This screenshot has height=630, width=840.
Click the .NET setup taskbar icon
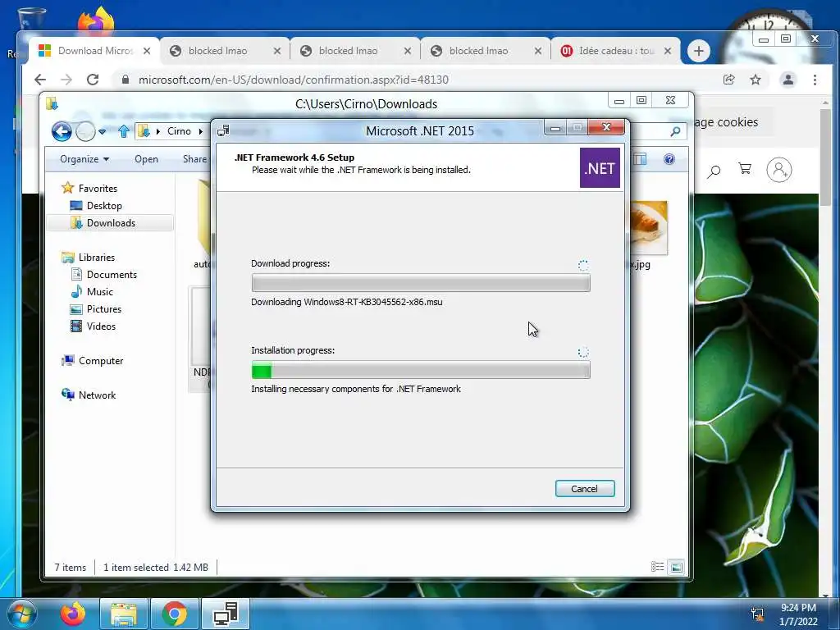pos(226,614)
